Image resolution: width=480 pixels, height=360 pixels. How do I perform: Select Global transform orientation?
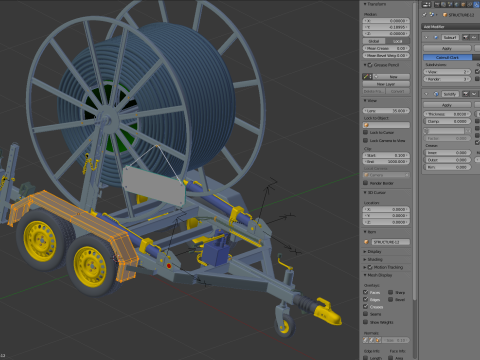374,41
